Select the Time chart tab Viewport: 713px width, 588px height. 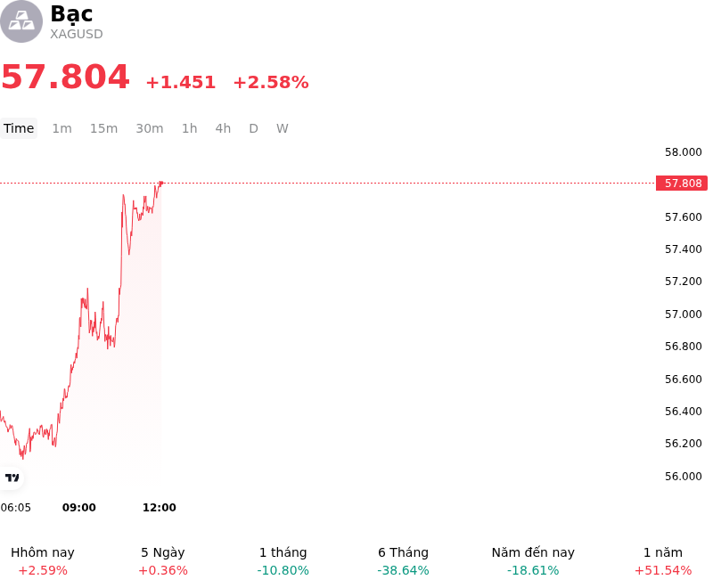[19, 128]
